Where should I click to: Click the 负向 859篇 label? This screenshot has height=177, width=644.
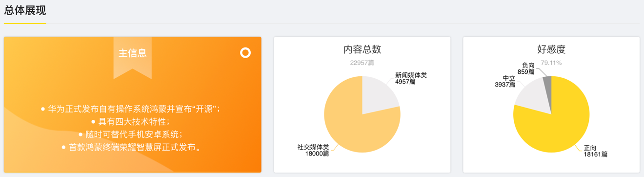[526, 68]
